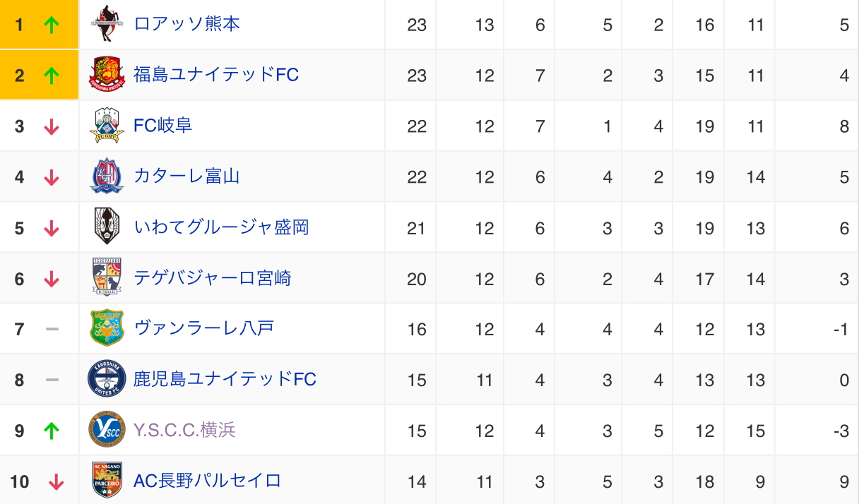The width and height of the screenshot is (864, 504).
Task: Open the いわてグルージャ盛岡 link
Action: (x=221, y=227)
